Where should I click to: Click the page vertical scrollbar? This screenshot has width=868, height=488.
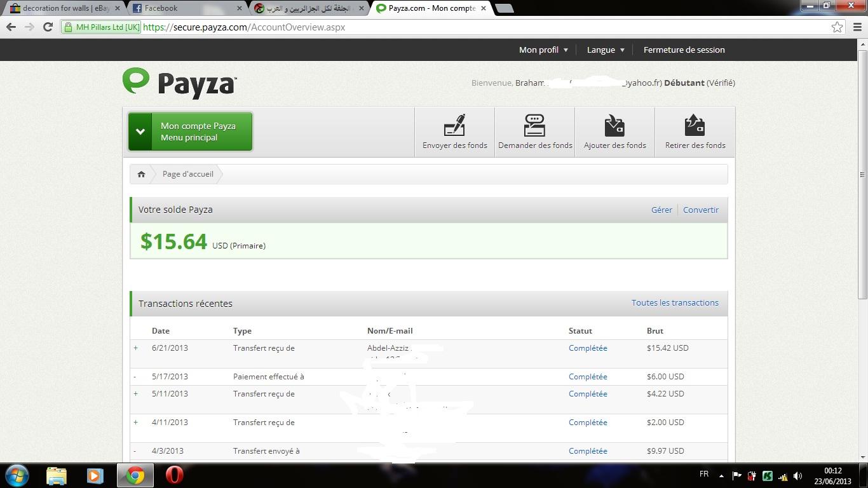click(x=862, y=174)
